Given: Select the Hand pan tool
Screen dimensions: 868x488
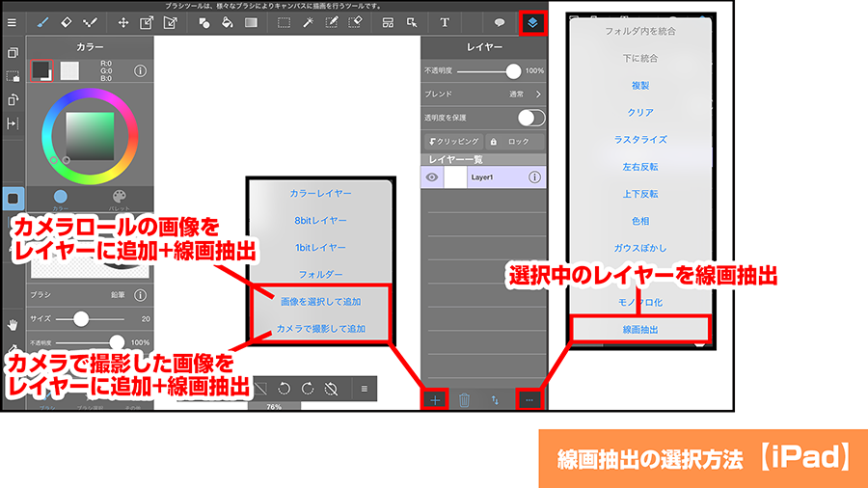Looking at the screenshot, I should (x=13, y=324).
